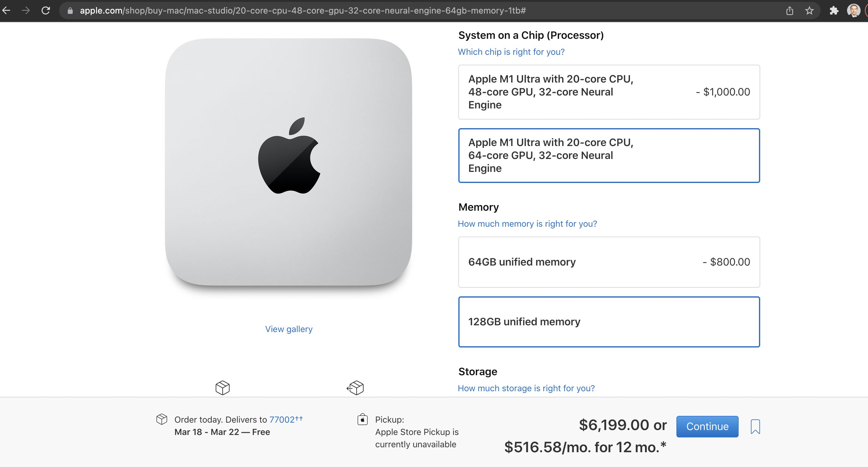Viewport: 868px width, 467px height.
Task: Click the browser forward arrow
Action: pyautogui.click(x=26, y=11)
